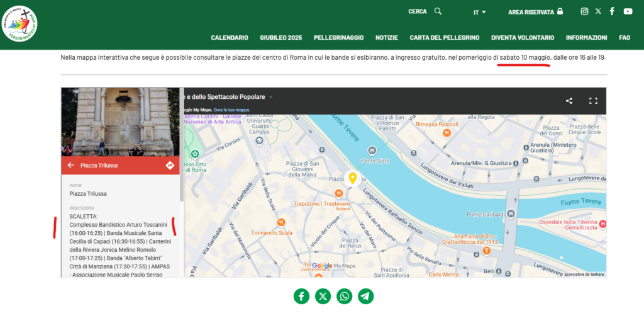
Task: Visit the X profile icon in header
Action: click(x=598, y=11)
